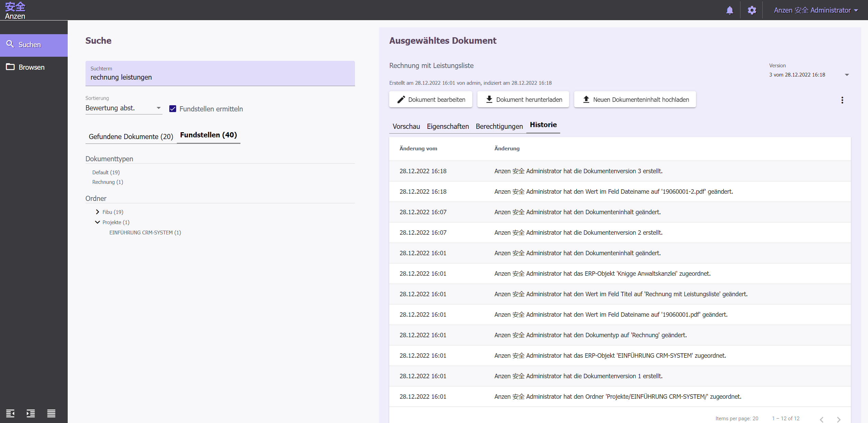868x423 pixels.
Task: Click row 'ERP-Objekt EINFÜHRUNG CRM-SYSTEM zugeordnet'
Action: (x=620, y=355)
